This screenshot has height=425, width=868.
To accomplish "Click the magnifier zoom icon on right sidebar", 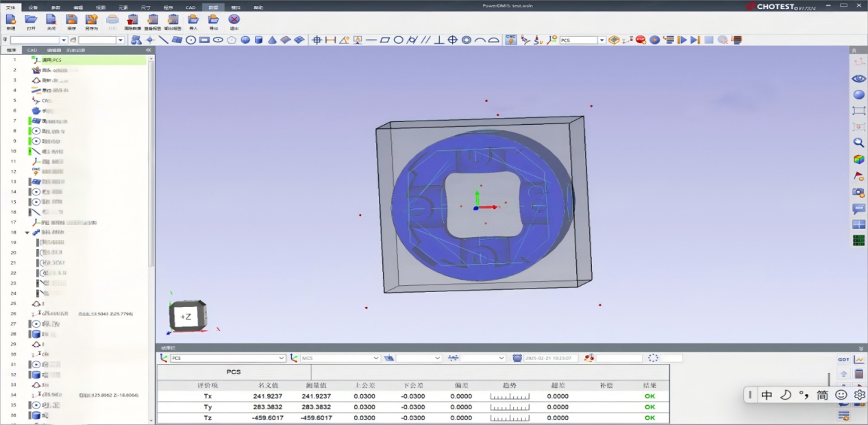I will pyautogui.click(x=858, y=143).
